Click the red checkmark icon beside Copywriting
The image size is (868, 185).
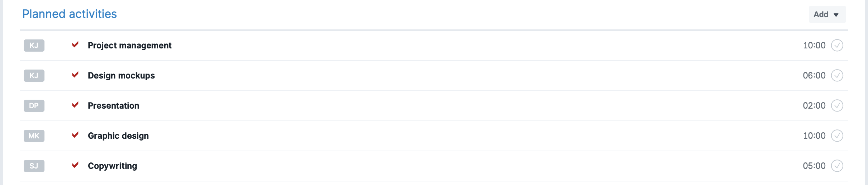point(75,165)
